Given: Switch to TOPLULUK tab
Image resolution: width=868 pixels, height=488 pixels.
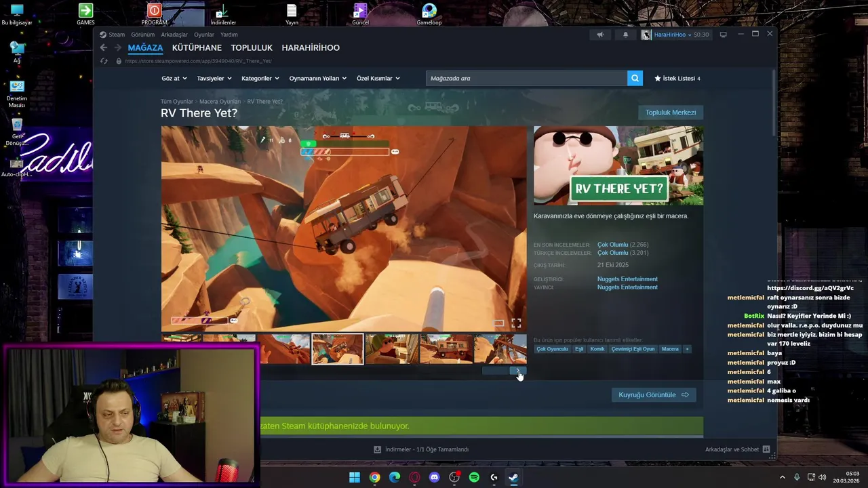Looking at the screenshot, I should click(252, 47).
